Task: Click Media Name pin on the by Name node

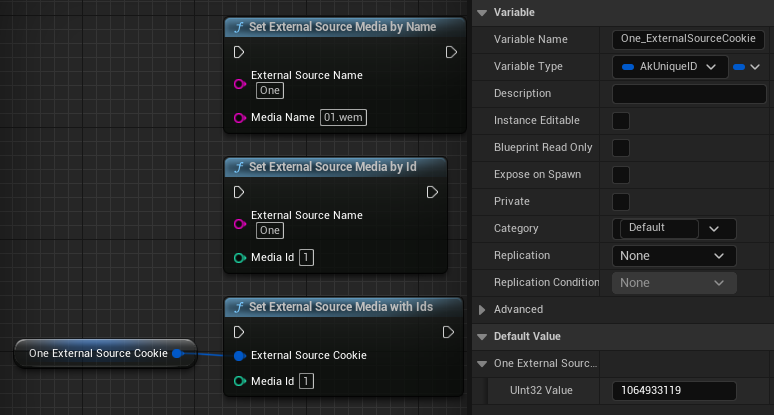Action: click(x=239, y=118)
